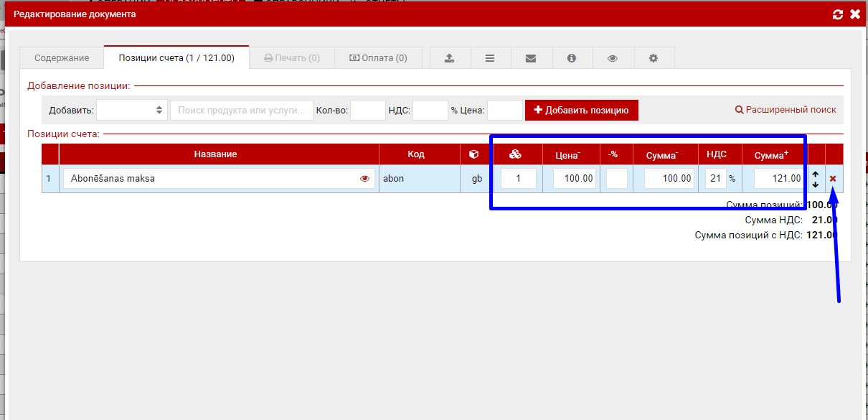This screenshot has height=420, width=868.
Task: Open the eye preview icon tab
Action: point(613,58)
